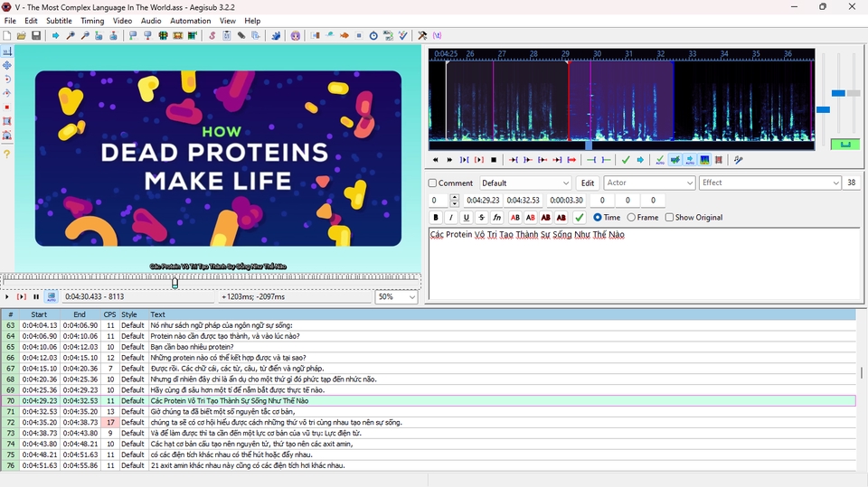The height and width of the screenshot is (487, 868).
Task: Click the Set start to video frame icon
Action: pyautogui.click(x=133, y=35)
